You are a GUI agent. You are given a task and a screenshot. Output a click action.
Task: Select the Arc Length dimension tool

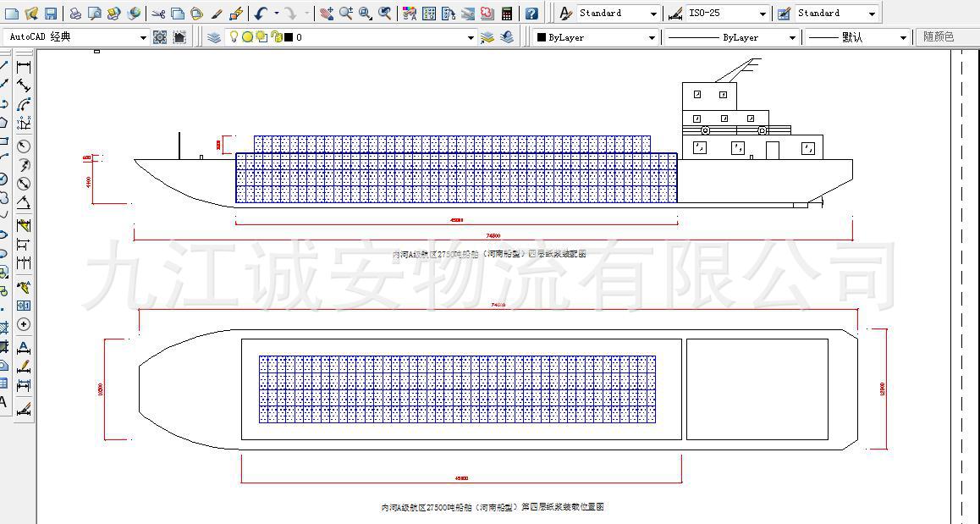coord(24,104)
